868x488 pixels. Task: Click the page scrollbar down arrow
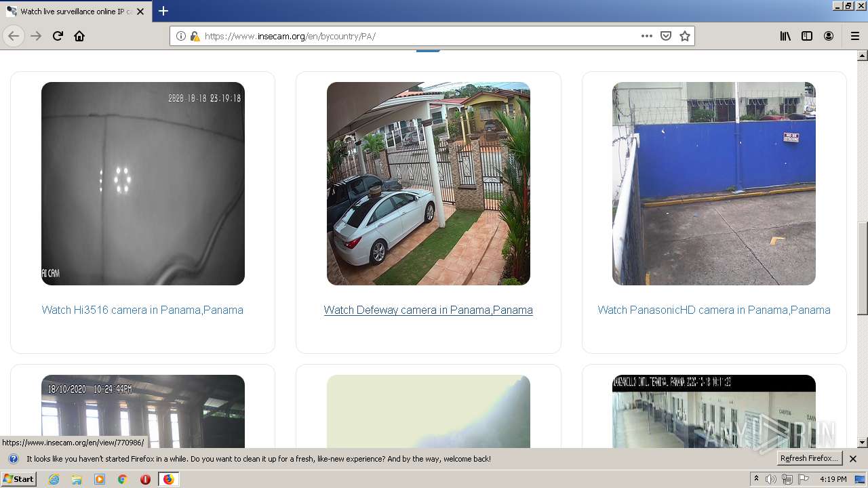point(862,443)
